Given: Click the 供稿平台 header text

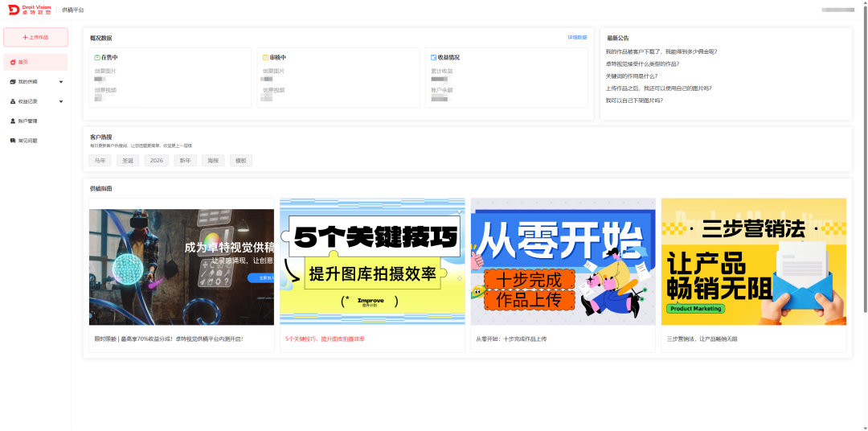Looking at the screenshot, I should tap(73, 10).
